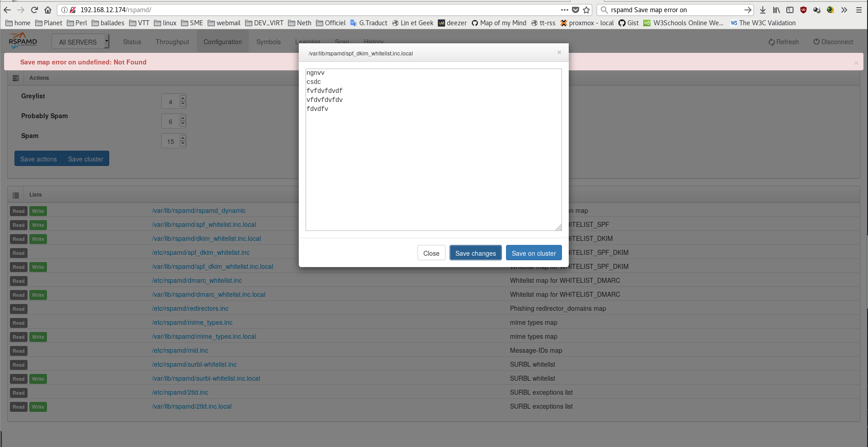Open the uBlock Origin extension icon
Image resolution: width=868 pixels, height=447 pixels.
(x=803, y=10)
